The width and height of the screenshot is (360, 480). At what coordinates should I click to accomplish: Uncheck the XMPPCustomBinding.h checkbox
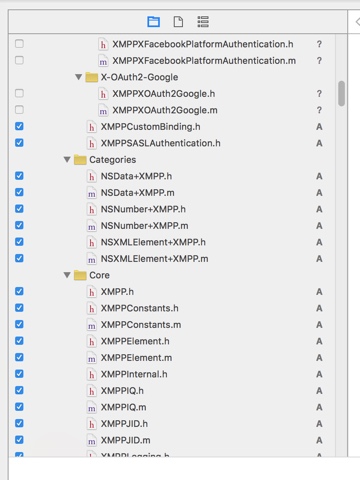pos(19,126)
